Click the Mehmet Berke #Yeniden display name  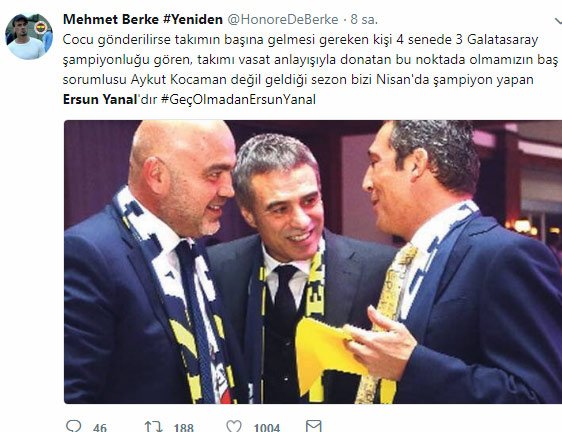pyautogui.click(x=143, y=19)
